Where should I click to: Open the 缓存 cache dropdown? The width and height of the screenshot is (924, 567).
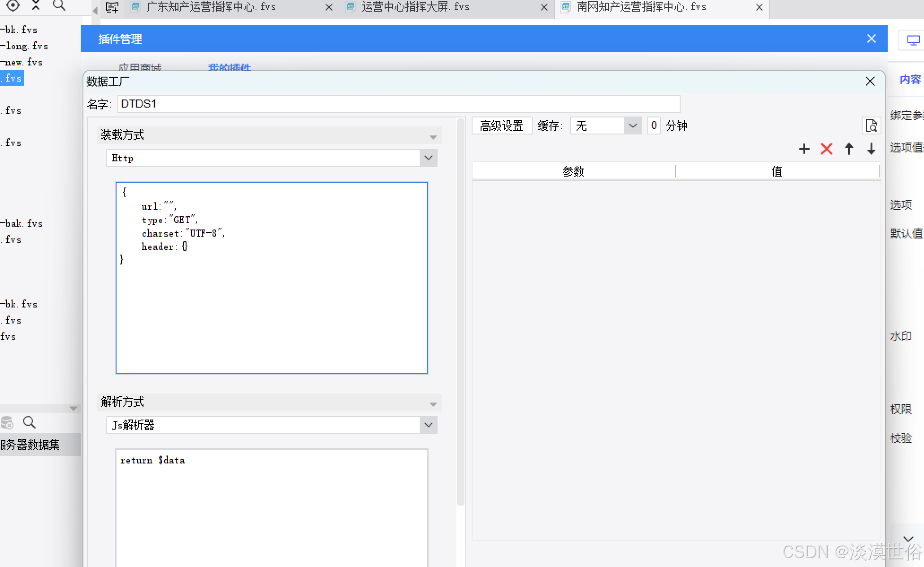point(632,126)
